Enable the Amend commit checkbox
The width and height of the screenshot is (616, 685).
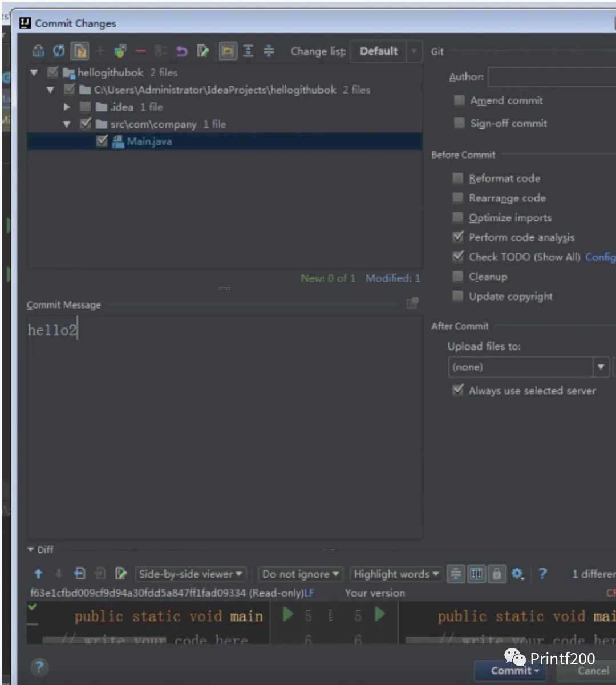click(459, 101)
